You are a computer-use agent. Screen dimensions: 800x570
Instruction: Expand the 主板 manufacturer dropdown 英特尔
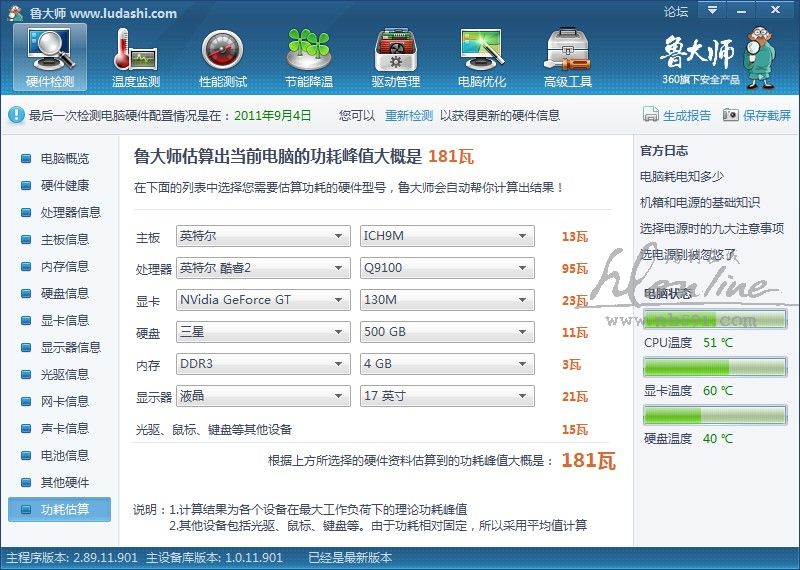[x=262, y=237]
